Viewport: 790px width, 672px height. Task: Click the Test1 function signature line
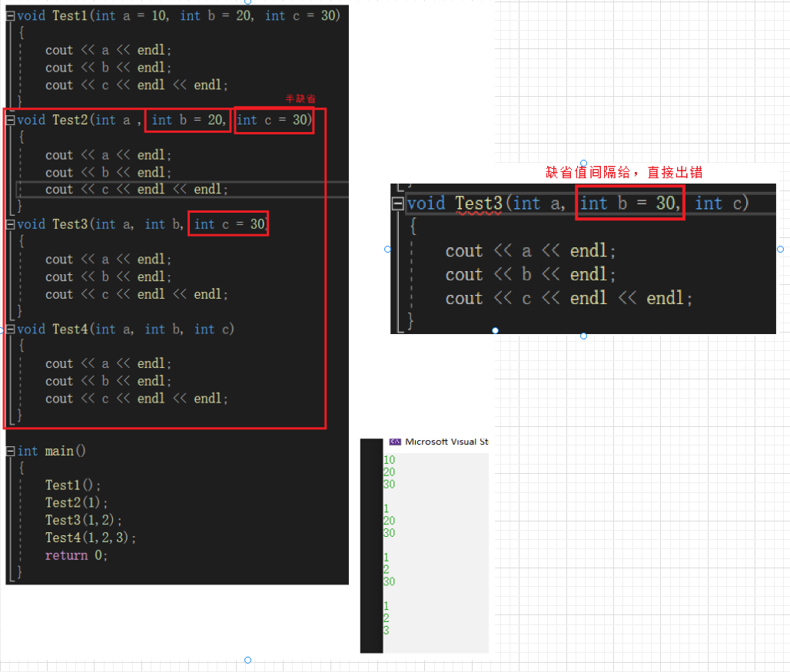coord(178,15)
